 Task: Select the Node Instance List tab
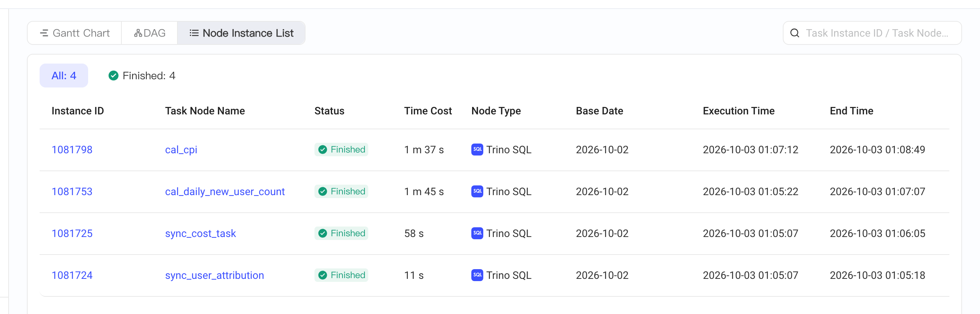[x=241, y=33]
